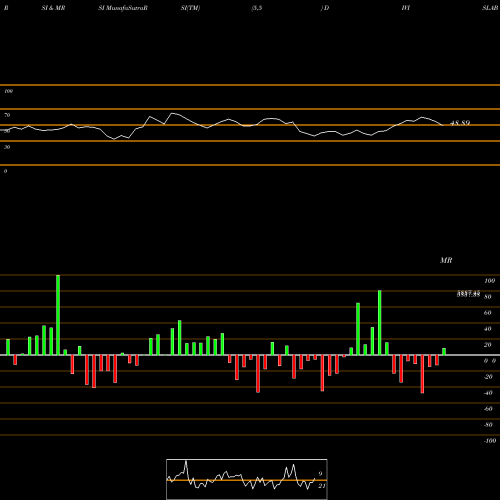Click the -80 label on MR axis
Image resolution: width=500 pixels, height=500 pixels.
click(488, 425)
